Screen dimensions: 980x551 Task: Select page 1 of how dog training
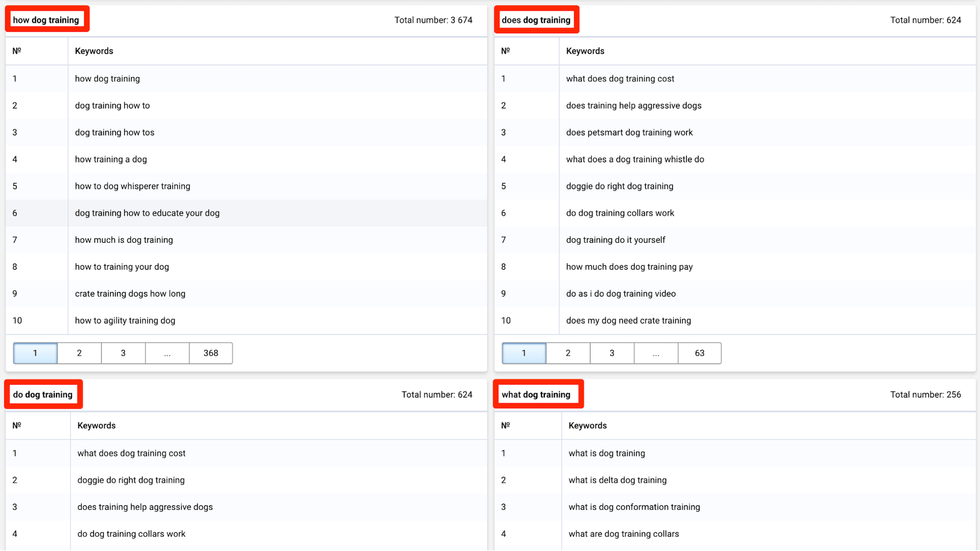35,353
